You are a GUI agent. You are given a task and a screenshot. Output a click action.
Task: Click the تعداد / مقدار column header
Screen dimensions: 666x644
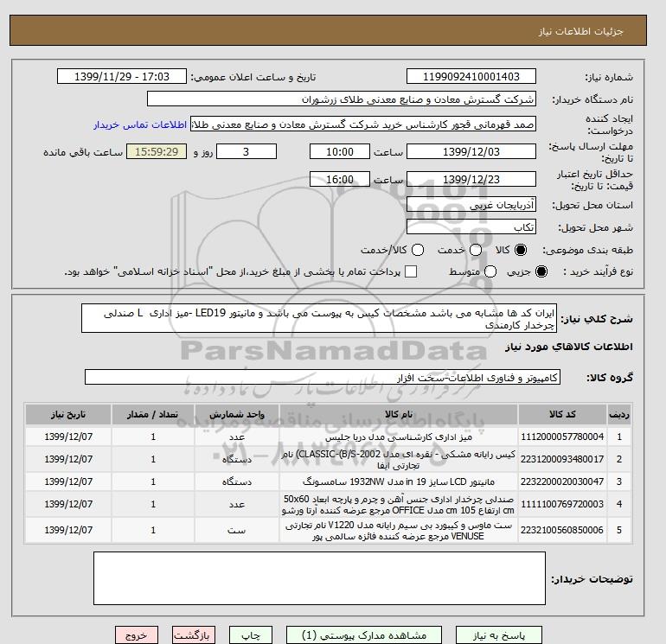click(153, 414)
